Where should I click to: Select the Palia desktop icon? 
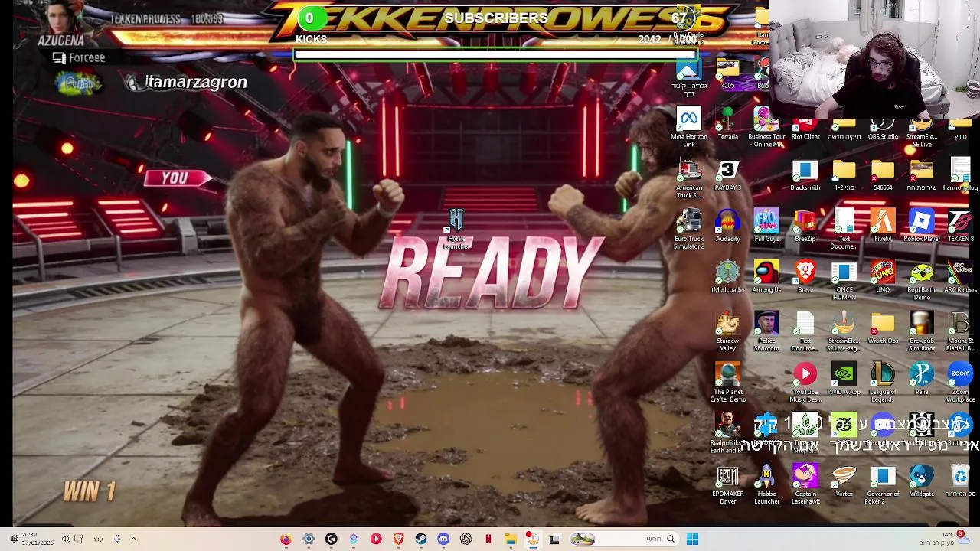click(922, 380)
